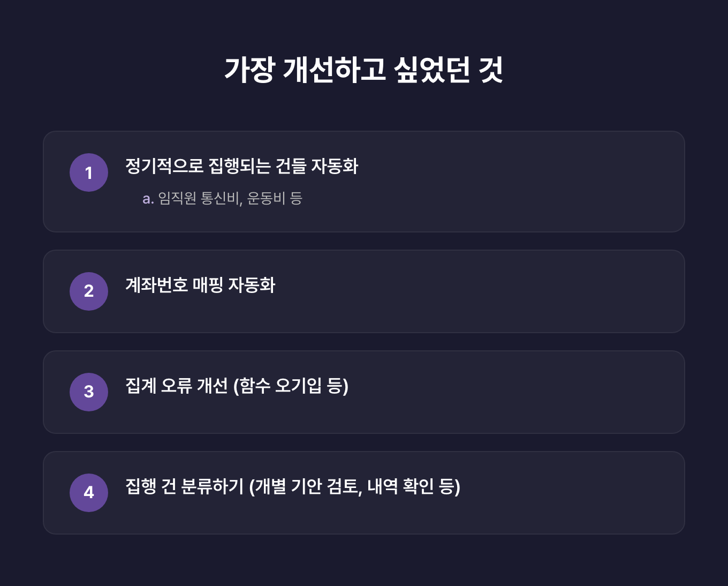Click the heading 정기적으로 집행되는 건들 자동화
728x586 pixels.
click(241, 166)
